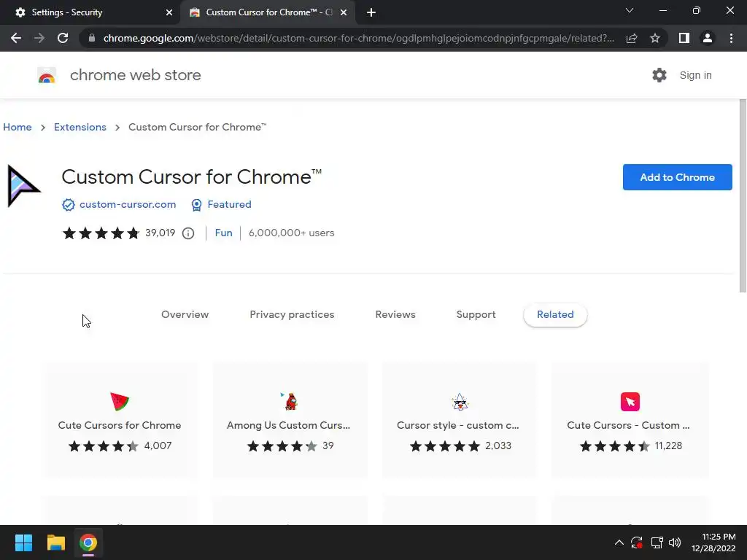Viewport: 747px width, 560px height.
Task: Open the Chrome three-dot menu
Action: (731, 38)
